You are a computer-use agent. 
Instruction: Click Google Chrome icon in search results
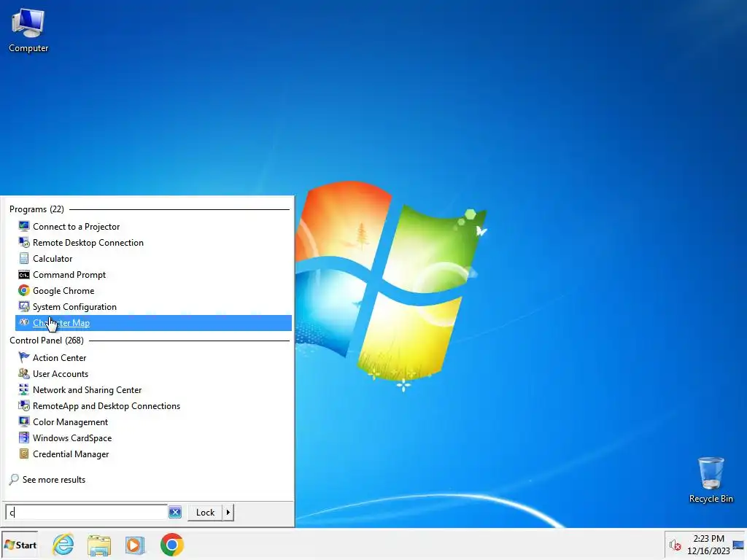tap(24, 290)
